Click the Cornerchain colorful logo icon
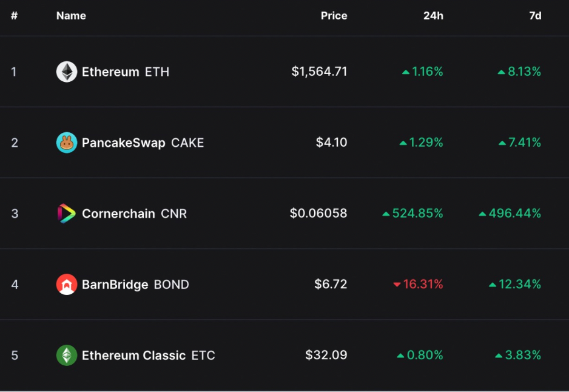Screen dimensions: 569x392 67,214
